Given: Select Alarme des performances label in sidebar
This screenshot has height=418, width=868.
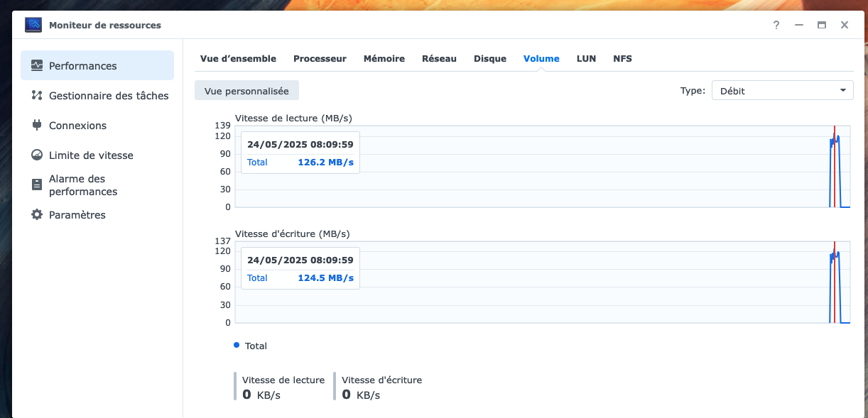Looking at the screenshot, I should coord(83,185).
